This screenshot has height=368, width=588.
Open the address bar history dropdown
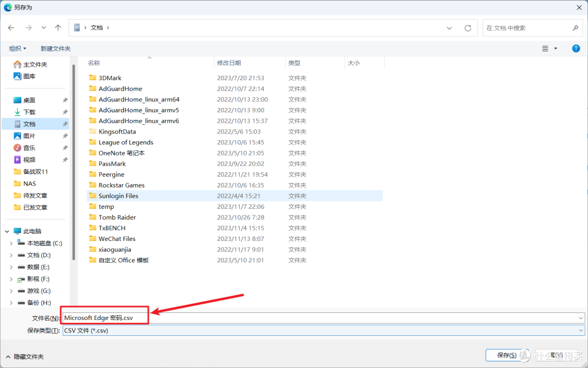449,28
